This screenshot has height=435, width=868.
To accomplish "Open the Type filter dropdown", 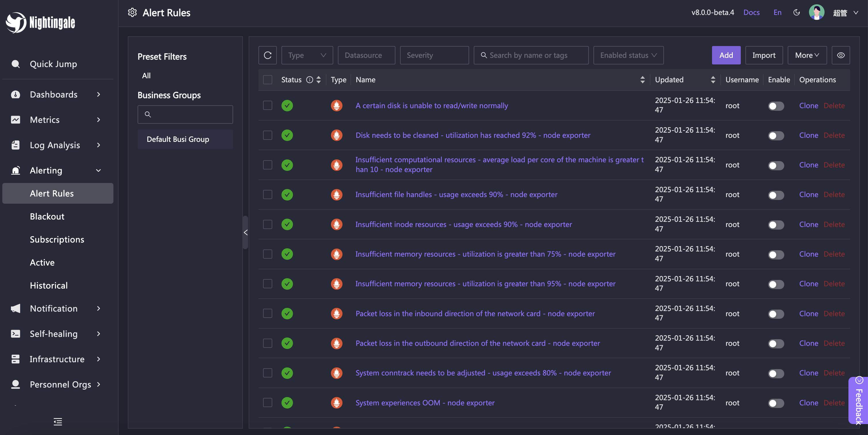I will pyautogui.click(x=307, y=55).
